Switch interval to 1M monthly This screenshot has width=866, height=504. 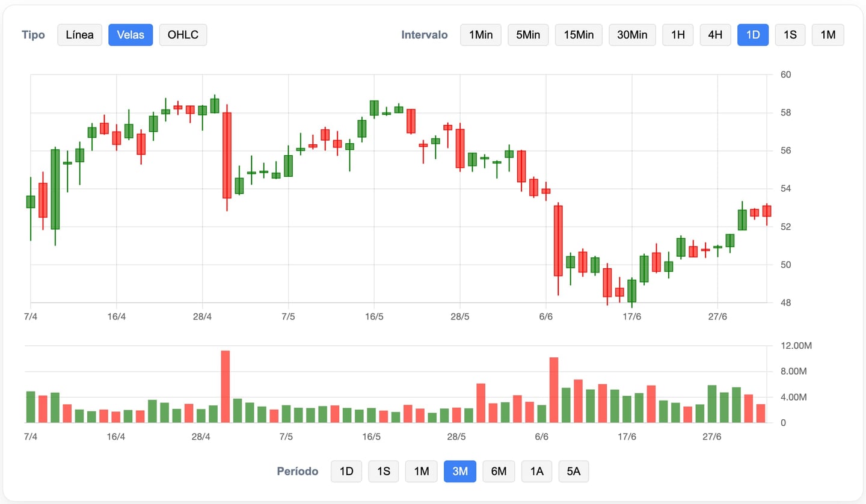[828, 35]
